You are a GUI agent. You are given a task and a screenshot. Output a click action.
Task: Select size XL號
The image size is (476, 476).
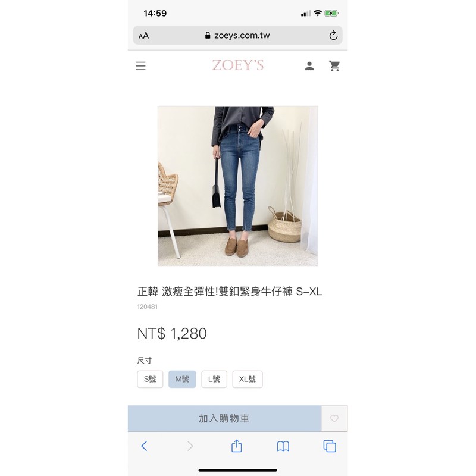248,379
